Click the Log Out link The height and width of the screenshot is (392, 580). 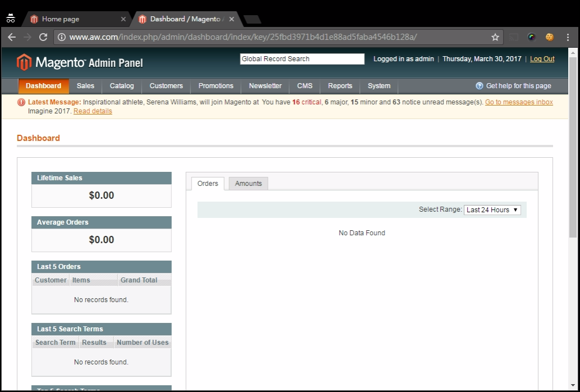[x=541, y=58]
